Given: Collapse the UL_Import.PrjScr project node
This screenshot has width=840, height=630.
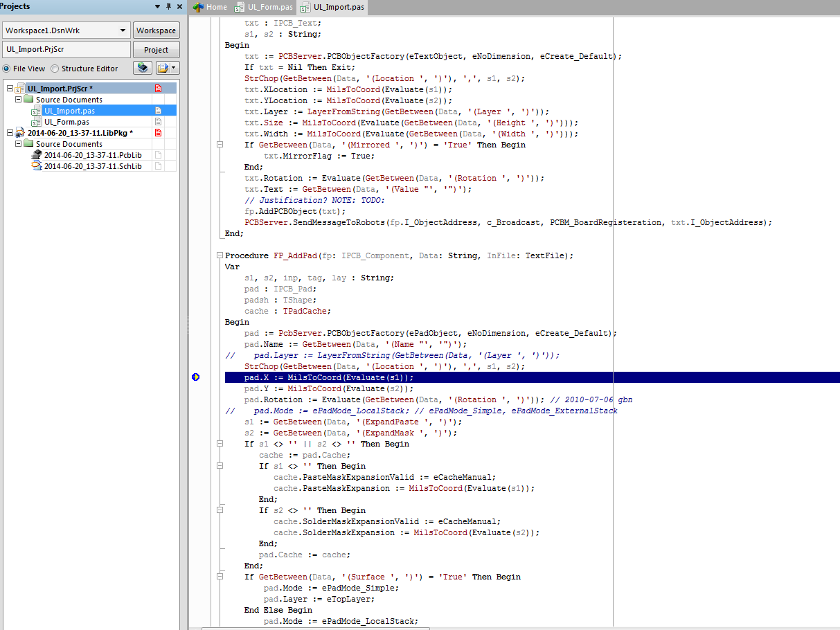Looking at the screenshot, I should click(x=10, y=89).
